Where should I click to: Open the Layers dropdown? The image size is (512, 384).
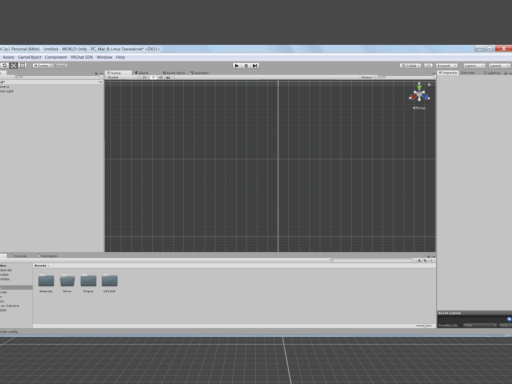click(474, 66)
